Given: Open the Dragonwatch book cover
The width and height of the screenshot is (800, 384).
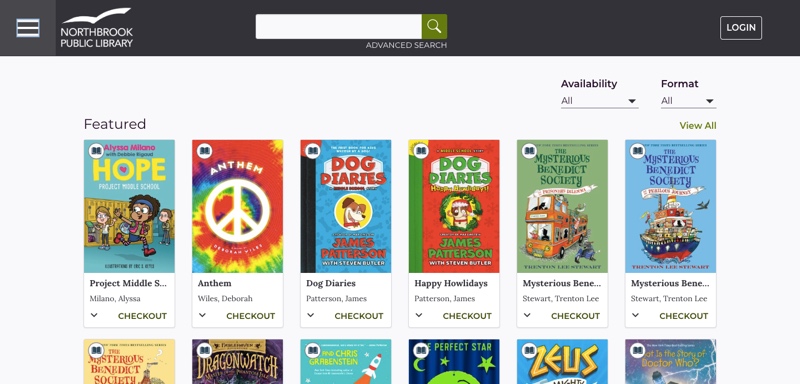Looking at the screenshot, I should pyautogui.click(x=237, y=362).
